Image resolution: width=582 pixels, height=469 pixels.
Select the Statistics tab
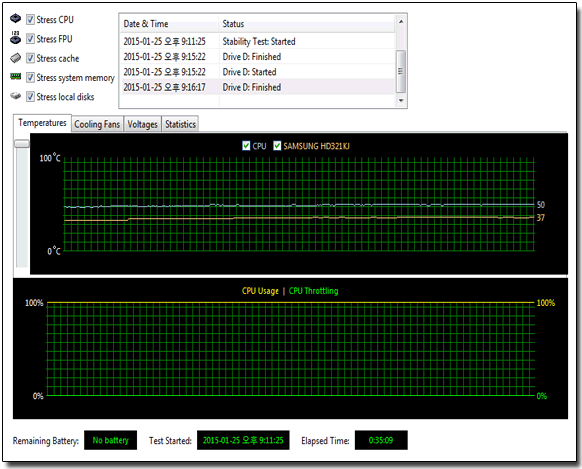click(180, 124)
